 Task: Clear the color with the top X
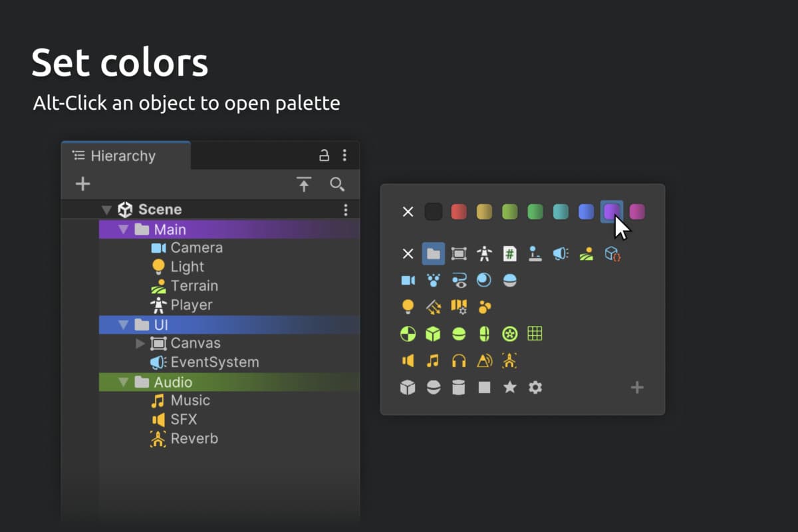[408, 211]
